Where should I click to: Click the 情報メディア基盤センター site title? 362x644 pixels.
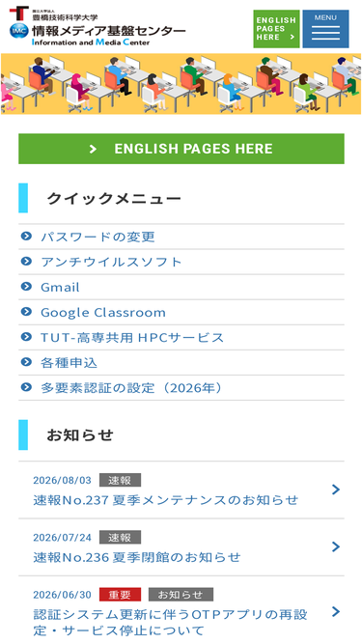pyautogui.click(x=109, y=31)
